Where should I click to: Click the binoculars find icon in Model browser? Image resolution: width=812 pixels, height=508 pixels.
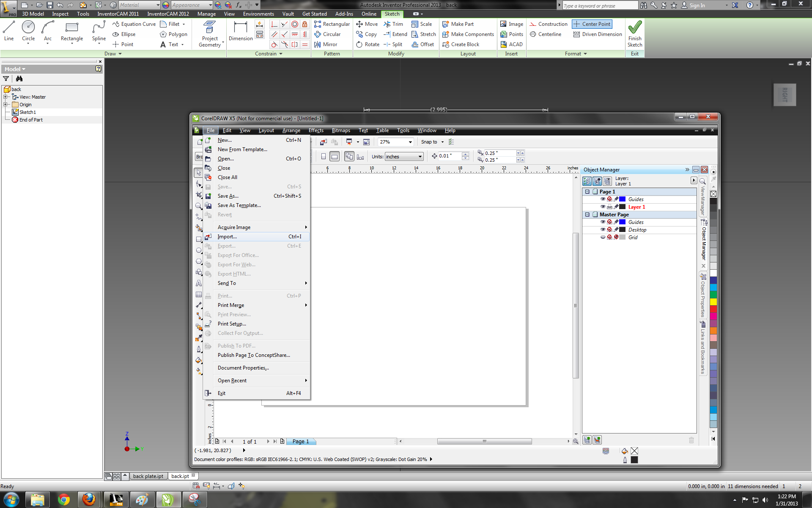[x=19, y=79]
